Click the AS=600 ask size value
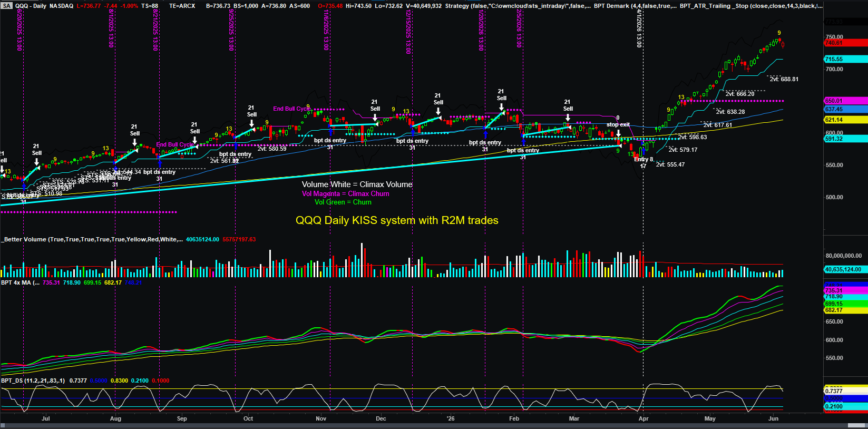This screenshot has height=429, width=868. coord(299,6)
